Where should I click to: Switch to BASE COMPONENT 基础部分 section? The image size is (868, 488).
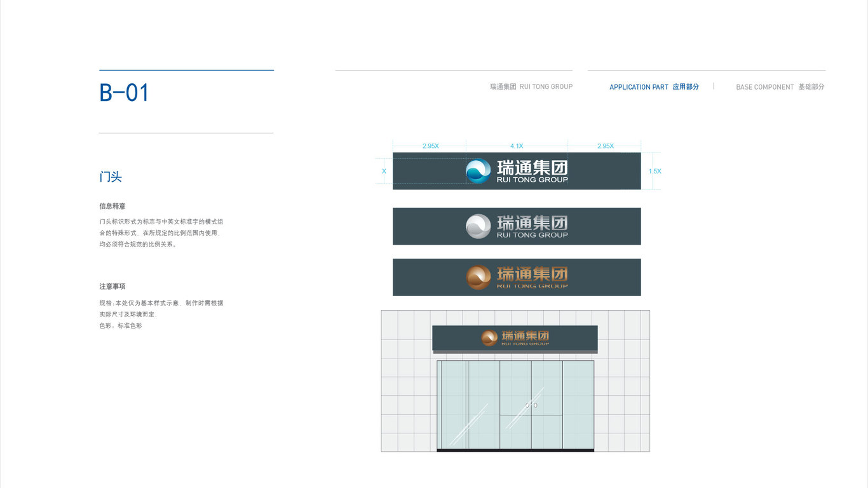[780, 87]
